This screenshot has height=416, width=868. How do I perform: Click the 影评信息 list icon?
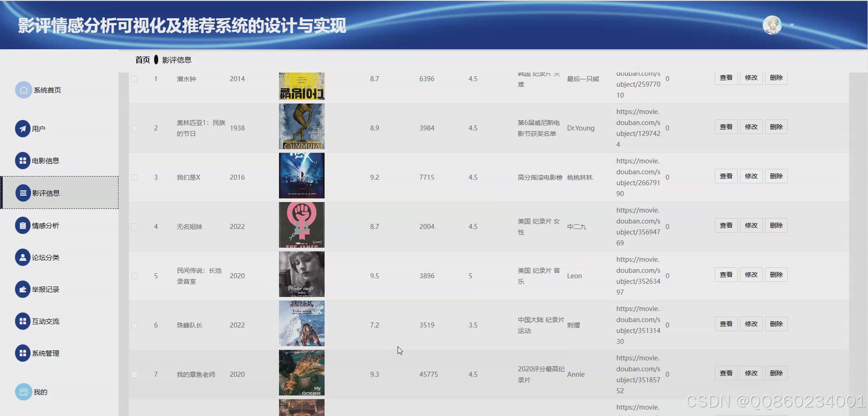pos(22,193)
